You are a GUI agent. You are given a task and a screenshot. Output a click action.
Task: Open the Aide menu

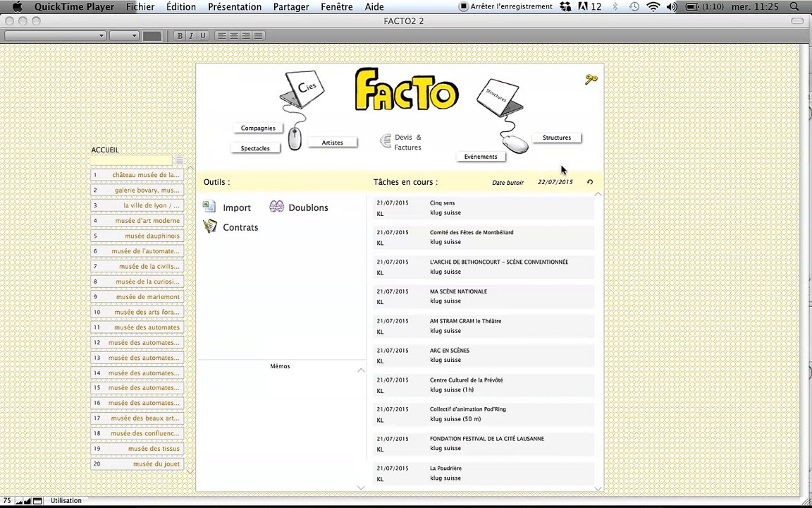pyautogui.click(x=374, y=7)
